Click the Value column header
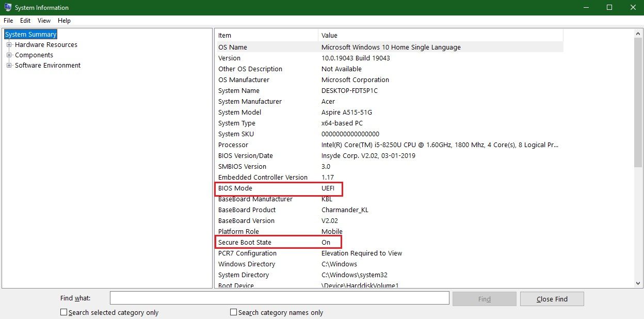The width and height of the screenshot is (644, 319). (x=330, y=35)
